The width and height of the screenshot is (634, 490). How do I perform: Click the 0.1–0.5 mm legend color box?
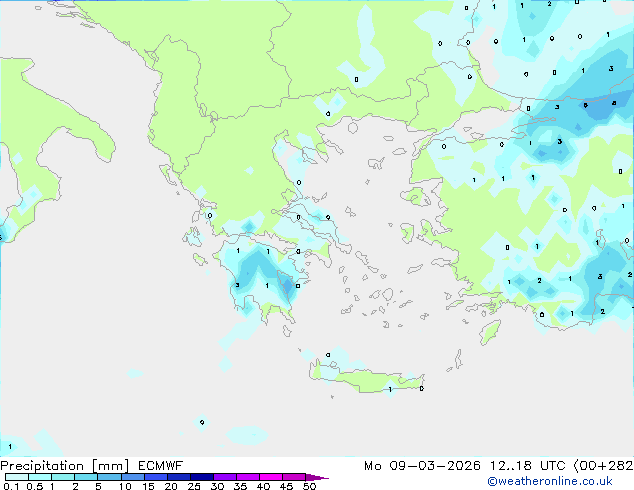point(17,477)
